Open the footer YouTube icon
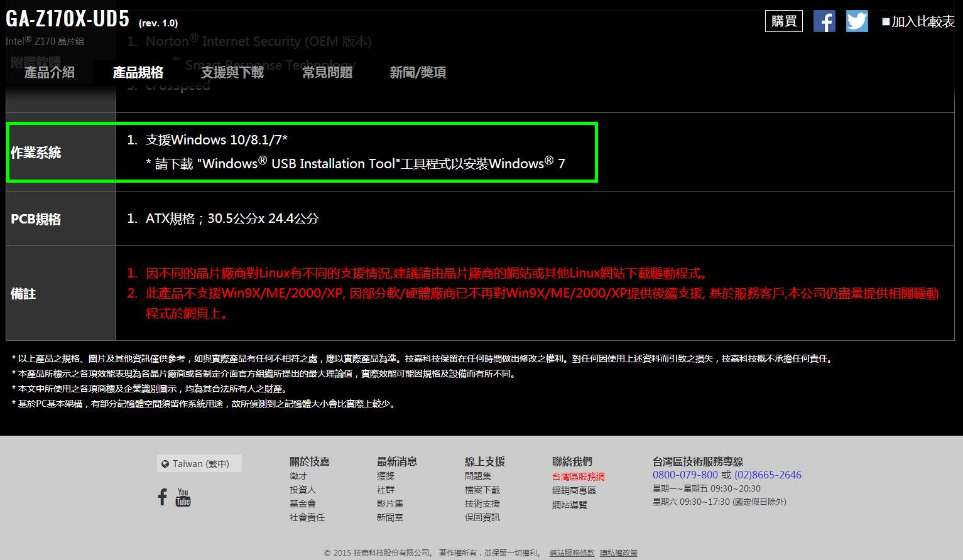 coord(183,497)
